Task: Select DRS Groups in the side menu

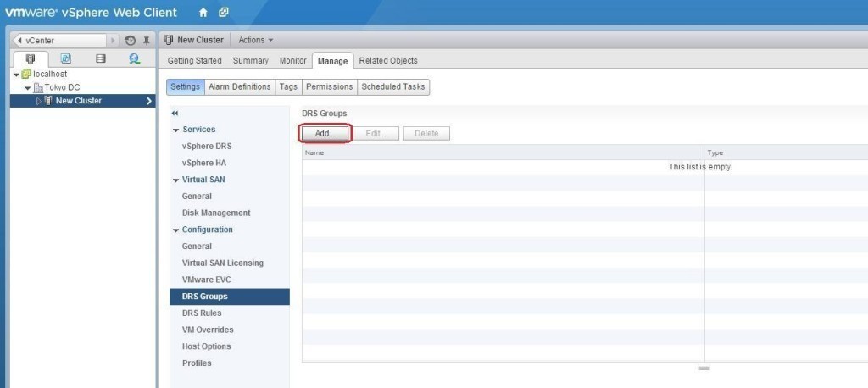Action: coord(229,297)
